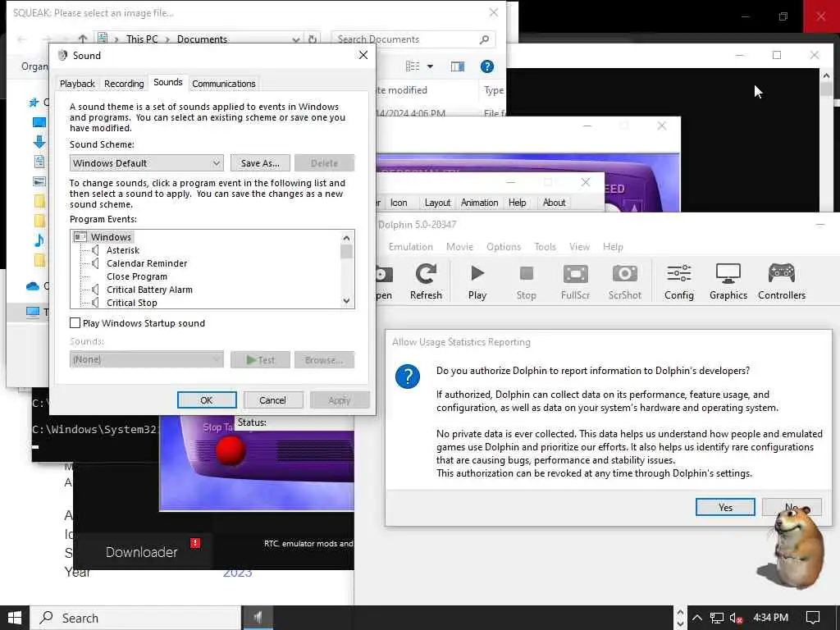Click the clock showing 4:34 PM
840x630 pixels.
coord(770,618)
